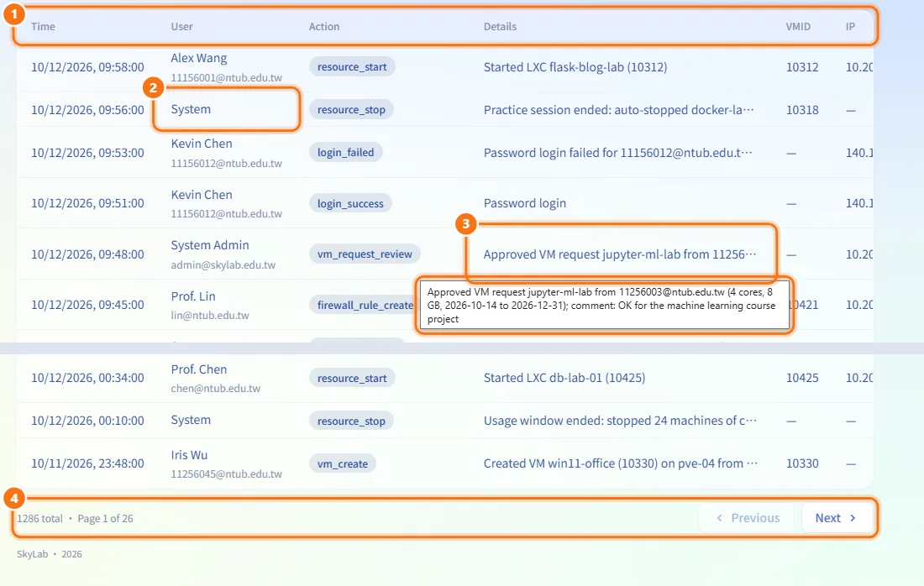This screenshot has width=924, height=586.
Task: Click the 'Usage window ended' detail text
Action: [x=621, y=421]
